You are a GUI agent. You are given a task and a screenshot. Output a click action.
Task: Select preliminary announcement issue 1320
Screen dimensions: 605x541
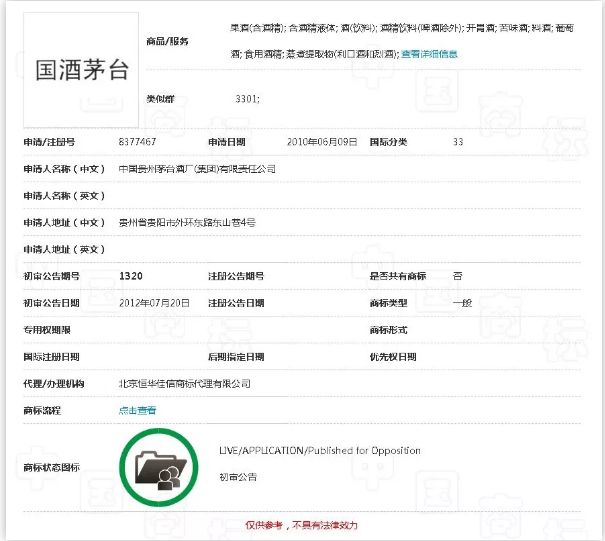click(131, 276)
